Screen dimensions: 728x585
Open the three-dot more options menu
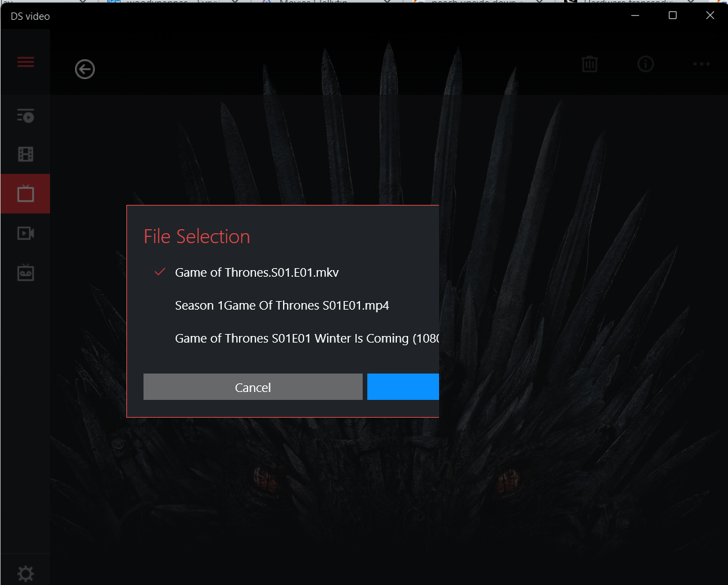[x=701, y=64]
